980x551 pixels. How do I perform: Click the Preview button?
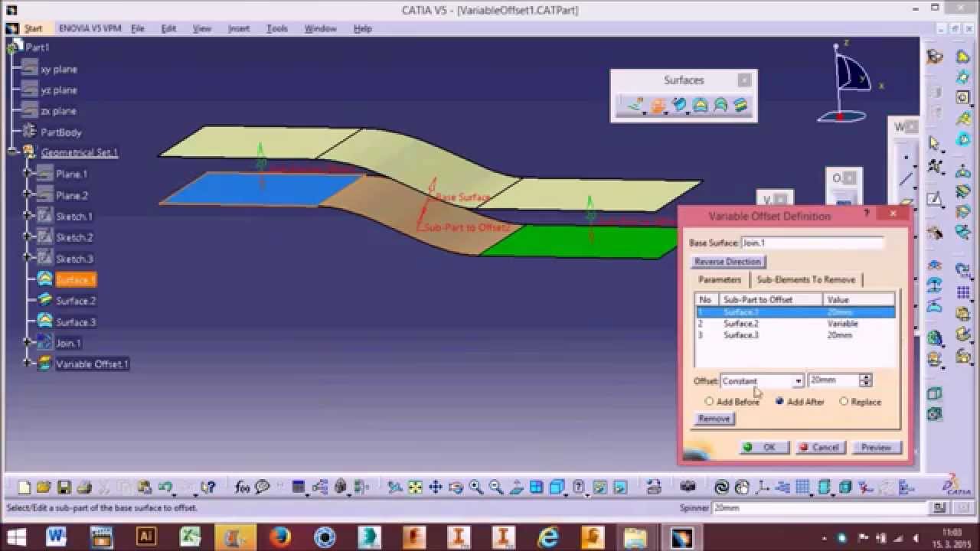tap(876, 447)
